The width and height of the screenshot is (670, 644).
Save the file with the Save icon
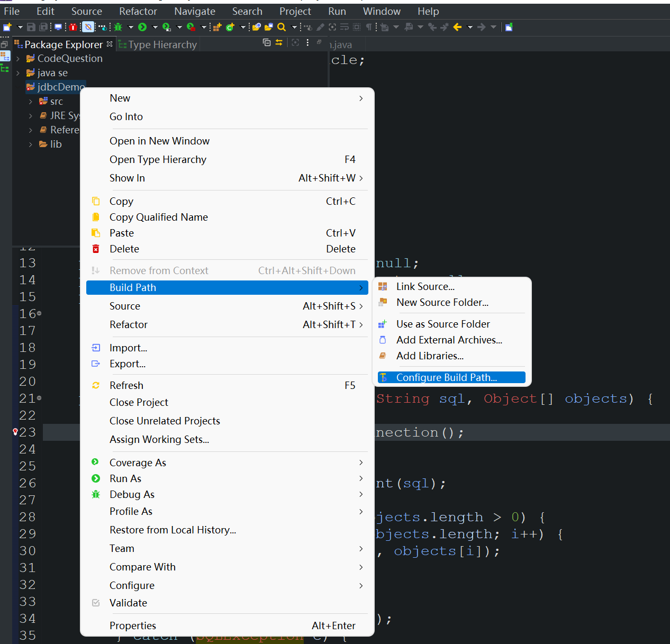pyautogui.click(x=30, y=27)
